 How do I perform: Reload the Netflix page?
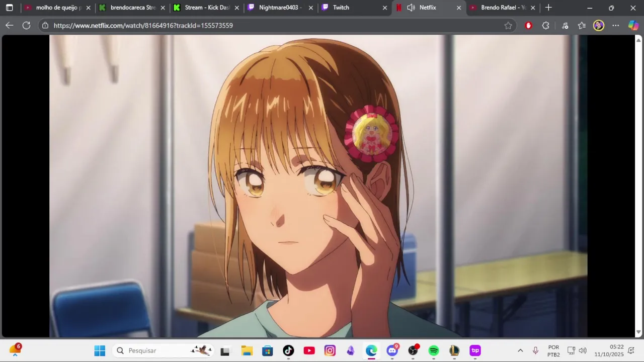point(26,25)
